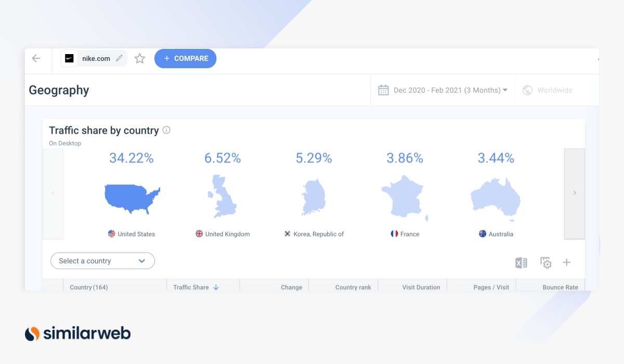Open the Select a country dropdown
This screenshot has height=364, width=624.
coord(102,261)
